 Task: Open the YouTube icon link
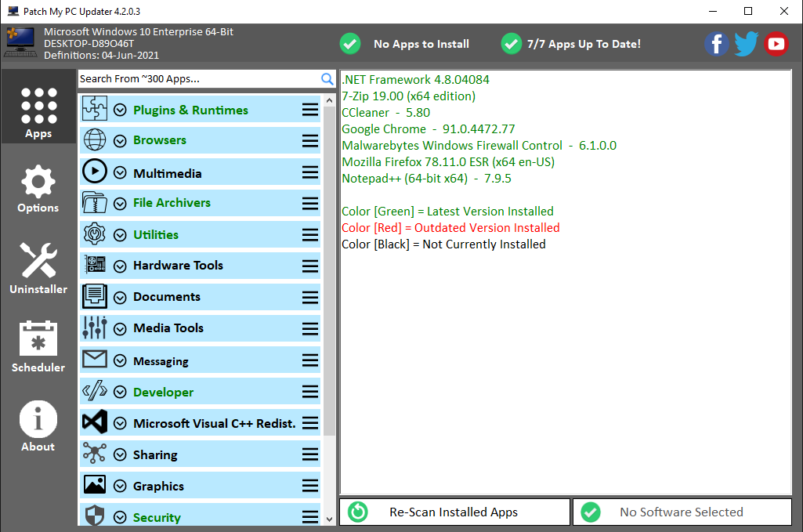pos(776,44)
